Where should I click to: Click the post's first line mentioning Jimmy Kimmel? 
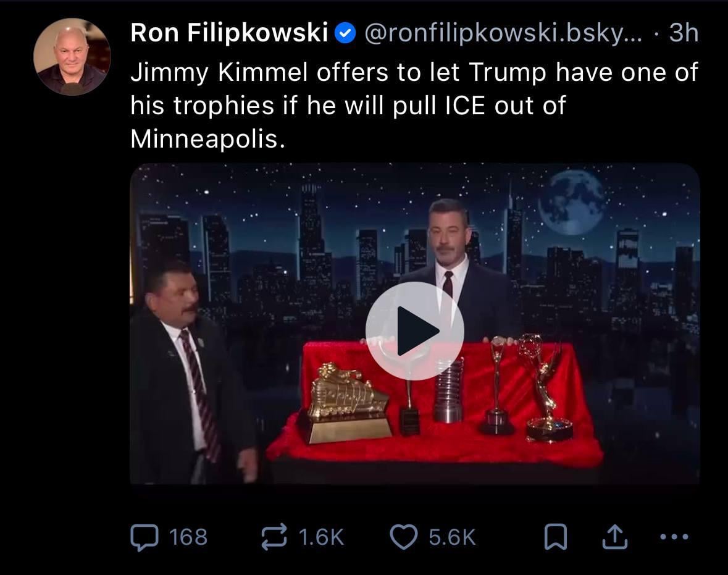pyautogui.click(x=414, y=72)
